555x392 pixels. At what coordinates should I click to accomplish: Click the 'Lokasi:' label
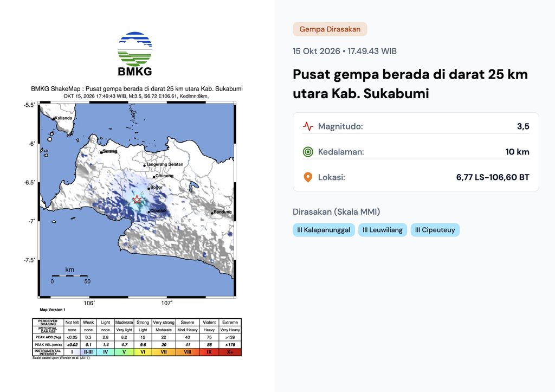pos(331,177)
